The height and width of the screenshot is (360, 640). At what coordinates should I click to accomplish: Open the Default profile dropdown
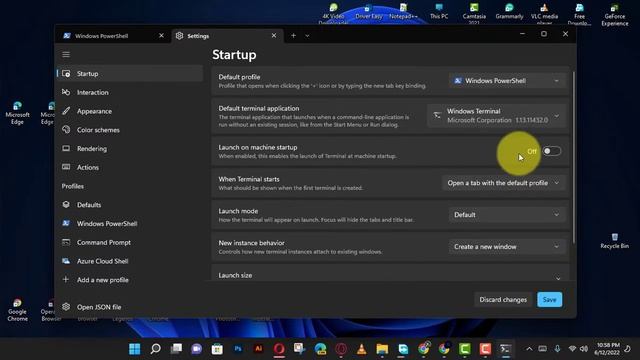507,81
